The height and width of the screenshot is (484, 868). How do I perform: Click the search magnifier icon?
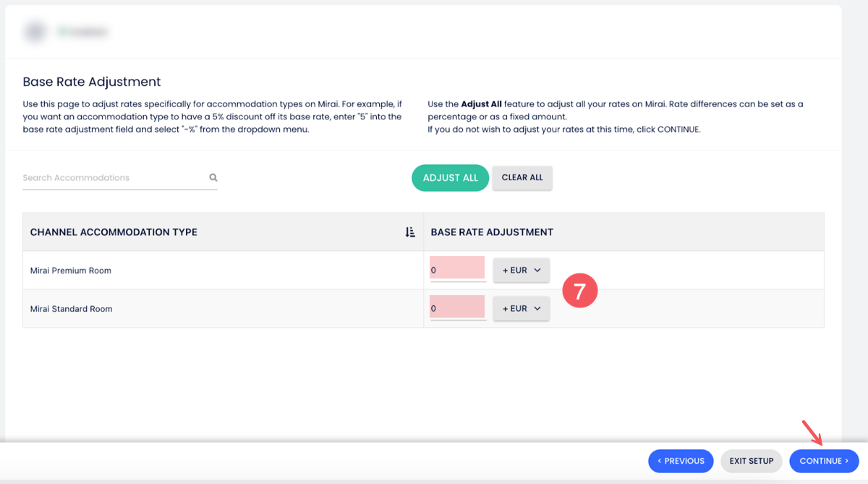click(x=213, y=177)
